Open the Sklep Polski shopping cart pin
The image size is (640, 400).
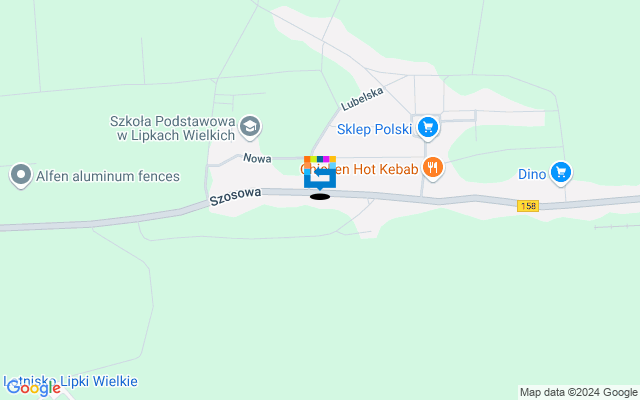[427, 128]
